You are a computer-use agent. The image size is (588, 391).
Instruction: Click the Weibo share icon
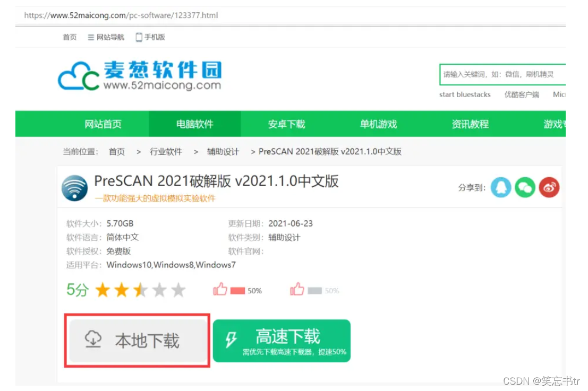(549, 188)
